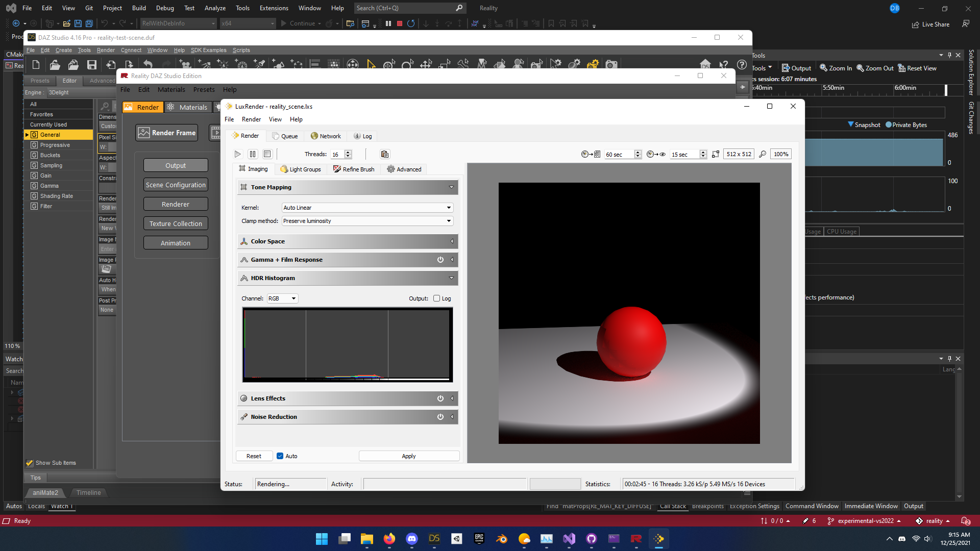This screenshot has width=980, height=551.
Task: Open the Refine Brush tab
Action: 354,169
